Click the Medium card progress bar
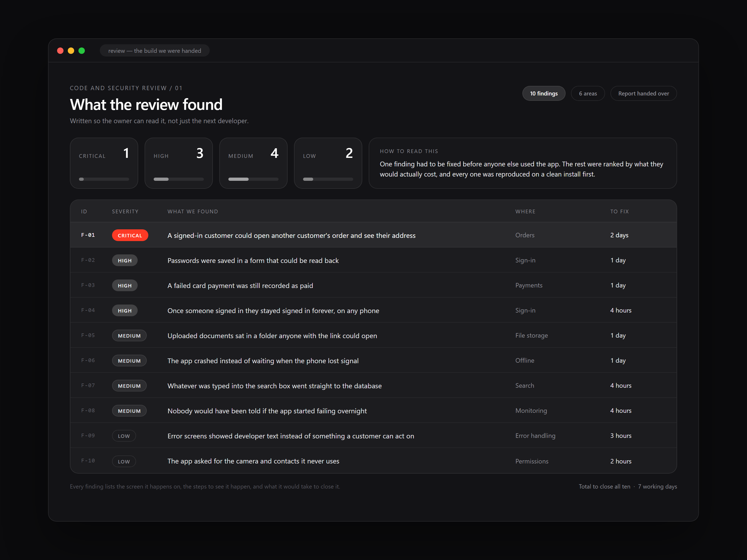The height and width of the screenshot is (560, 747). (253, 179)
